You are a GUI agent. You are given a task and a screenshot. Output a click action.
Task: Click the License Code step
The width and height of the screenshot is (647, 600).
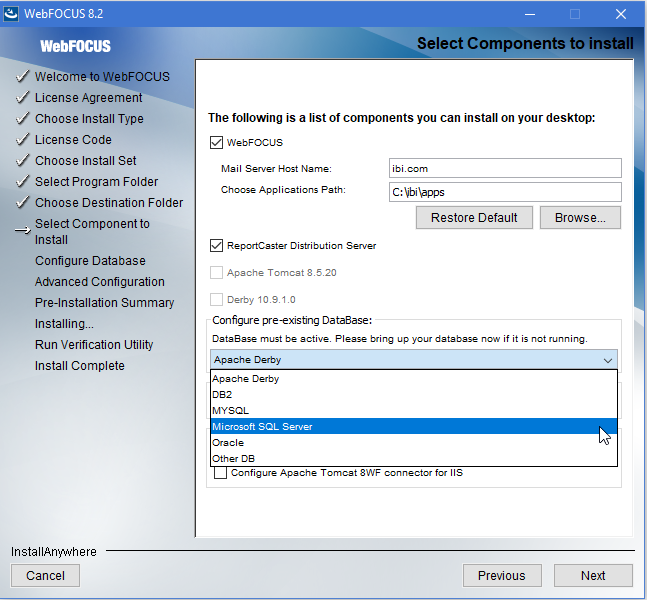(x=73, y=140)
